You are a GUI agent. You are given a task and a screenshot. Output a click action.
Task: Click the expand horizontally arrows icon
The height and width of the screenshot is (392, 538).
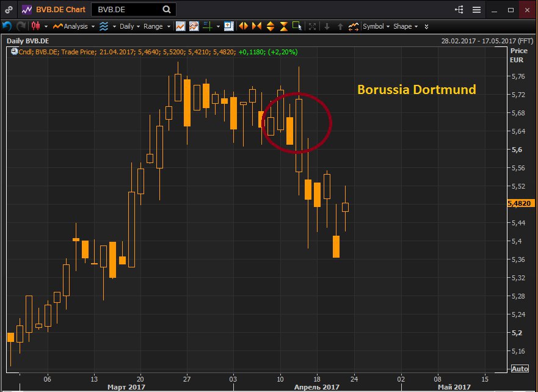[x=243, y=26]
